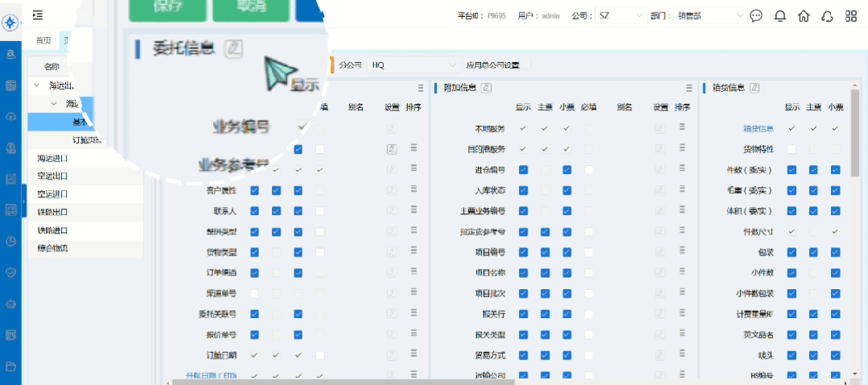This screenshot has width=868, height=385.
Task: Click the 排序 handle in 本地服务 row
Action: point(682,127)
